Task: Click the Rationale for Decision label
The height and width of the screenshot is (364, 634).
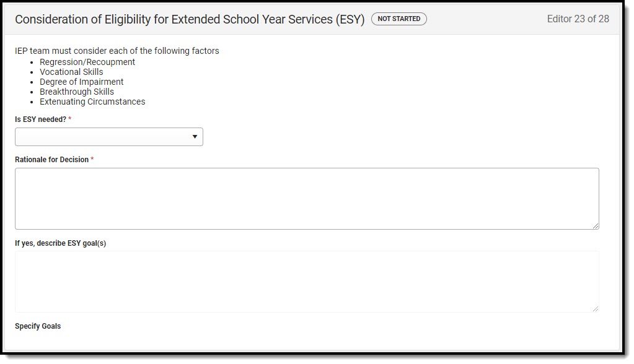Action: pyautogui.click(x=52, y=160)
